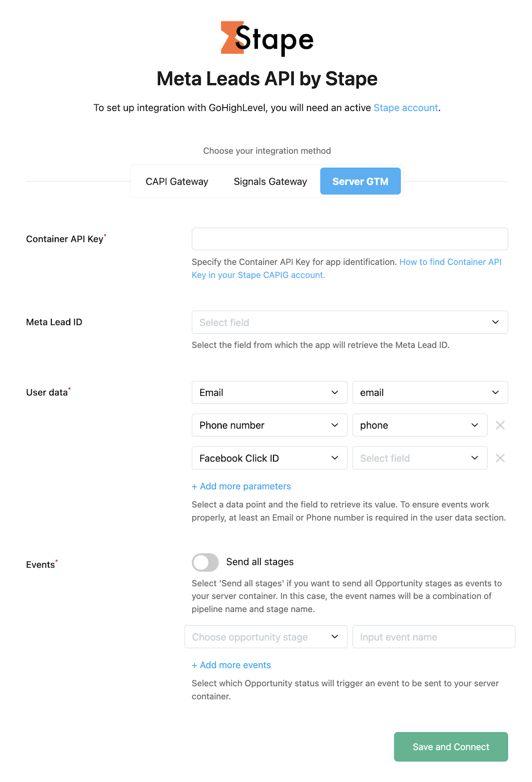
Task: Open the Meta Lead ID select field dropdown
Action: (350, 322)
